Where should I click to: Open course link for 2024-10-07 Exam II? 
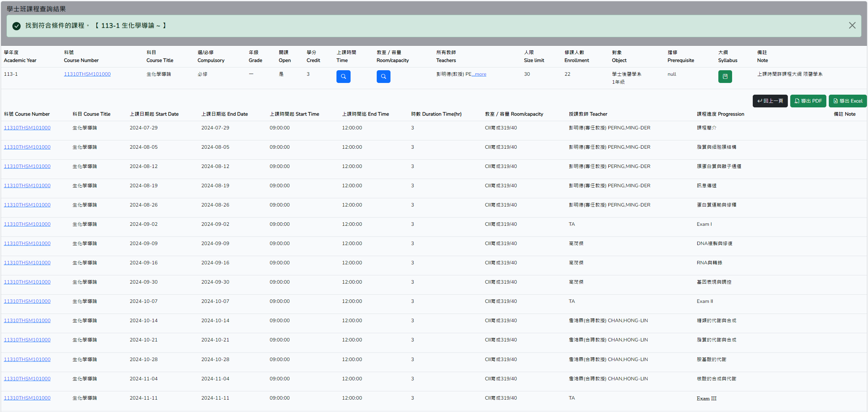[27, 301]
